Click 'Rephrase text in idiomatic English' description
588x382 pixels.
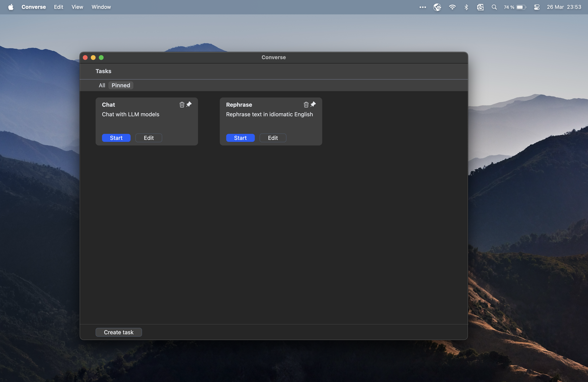(x=269, y=114)
